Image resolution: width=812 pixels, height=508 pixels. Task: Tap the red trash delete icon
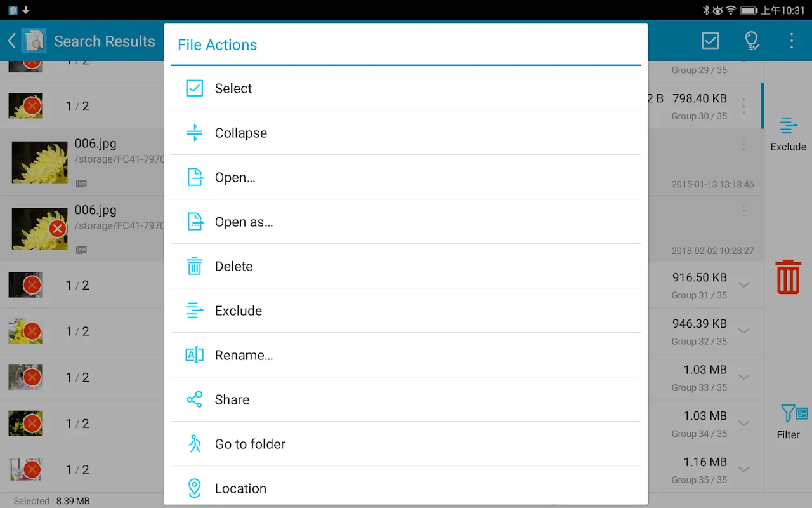click(x=788, y=277)
